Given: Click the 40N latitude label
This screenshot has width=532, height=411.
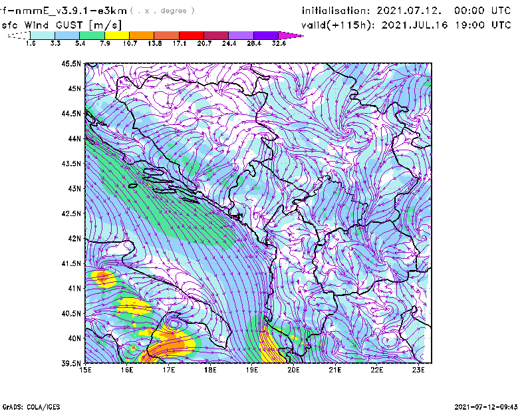Looking at the screenshot, I should pos(74,339).
